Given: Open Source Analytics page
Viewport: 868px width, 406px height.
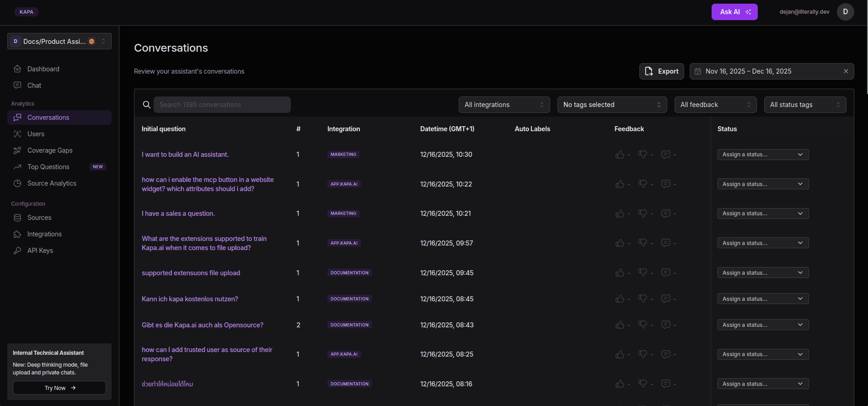Looking at the screenshot, I should click(x=59, y=183).
